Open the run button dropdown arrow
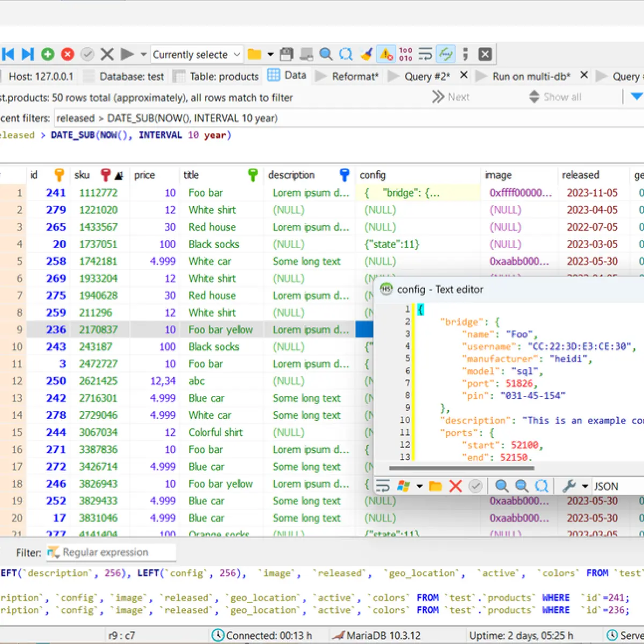The height and width of the screenshot is (644, 644). (143, 54)
